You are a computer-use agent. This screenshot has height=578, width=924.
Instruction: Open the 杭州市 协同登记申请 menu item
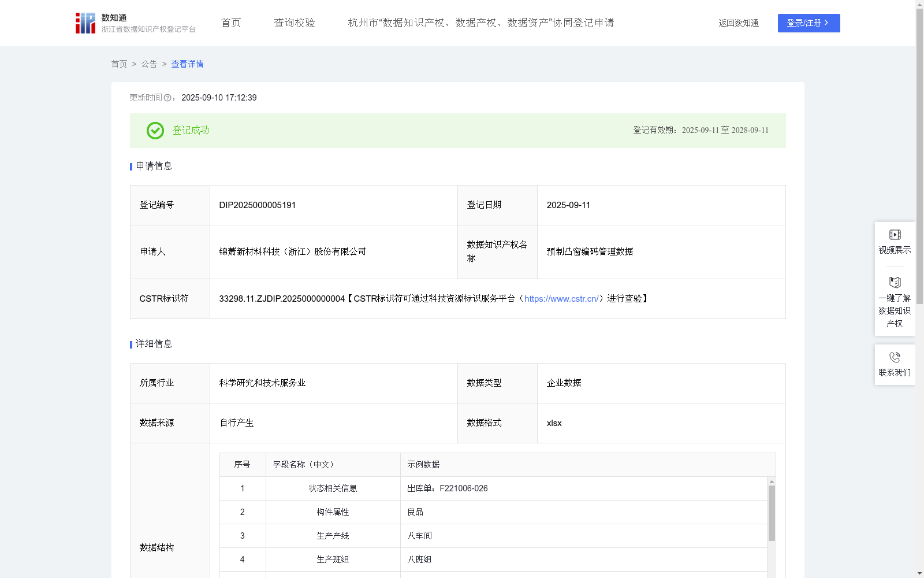[481, 23]
